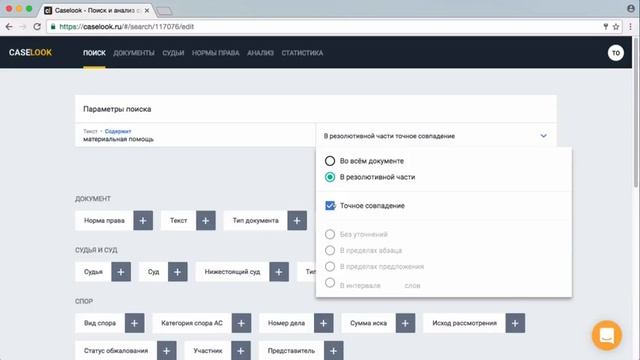This screenshot has height=360, width=640.
Task: Add a Суд filter with plus
Action: pyautogui.click(x=178, y=272)
